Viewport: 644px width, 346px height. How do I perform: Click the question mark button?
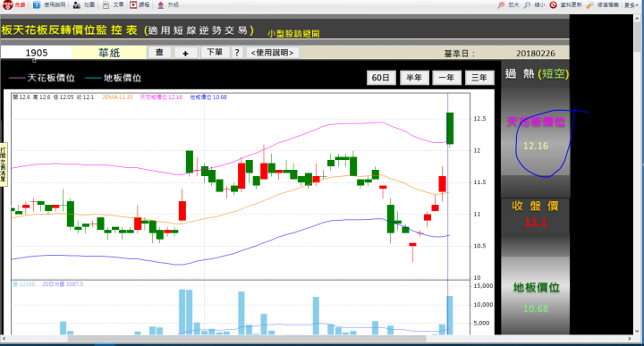point(237,53)
